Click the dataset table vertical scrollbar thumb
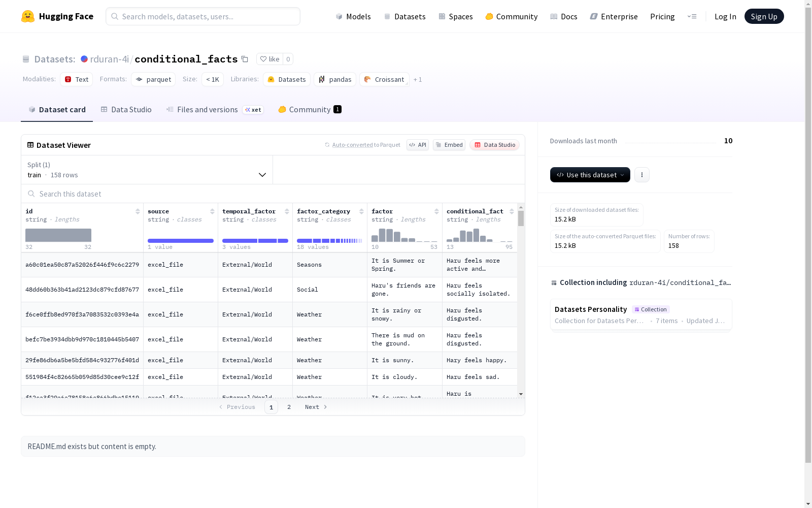This screenshot has width=812, height=508. point(521,218)
